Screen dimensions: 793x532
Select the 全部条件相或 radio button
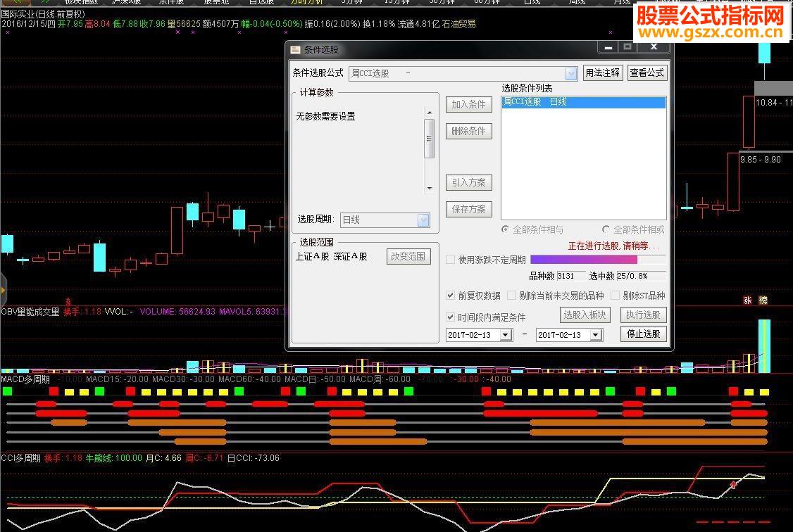tap(606, 229)
